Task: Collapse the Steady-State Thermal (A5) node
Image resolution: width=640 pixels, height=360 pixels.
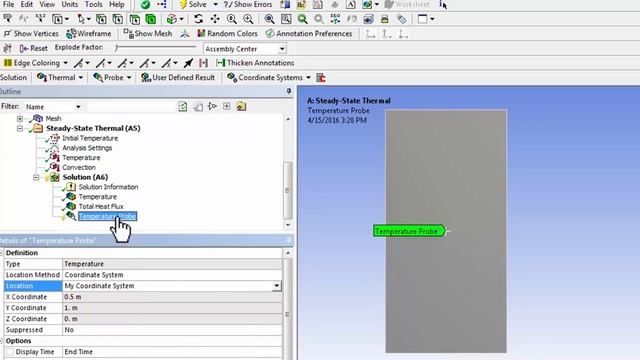Action: click(20, 128)
